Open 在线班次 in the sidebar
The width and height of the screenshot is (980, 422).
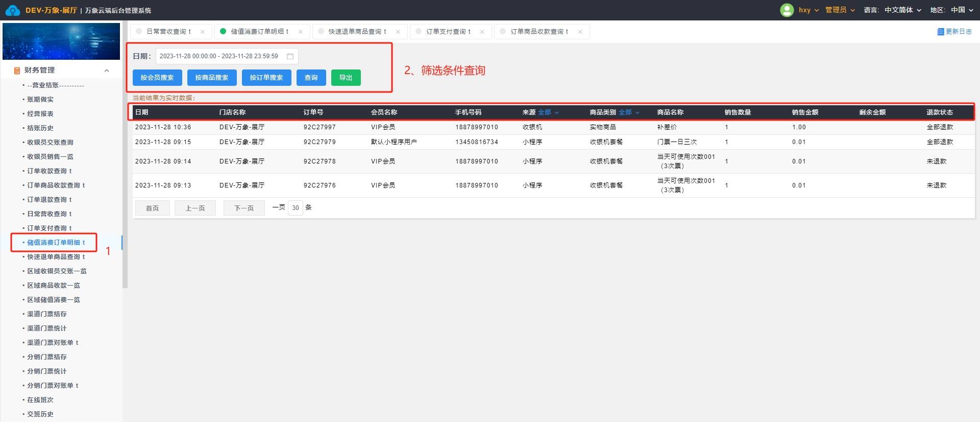[40, 400]
